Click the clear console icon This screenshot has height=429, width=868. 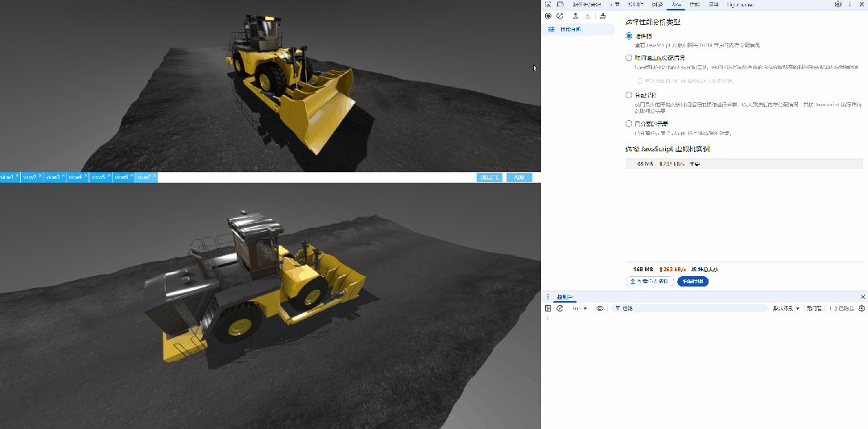(x=560, y=308)
